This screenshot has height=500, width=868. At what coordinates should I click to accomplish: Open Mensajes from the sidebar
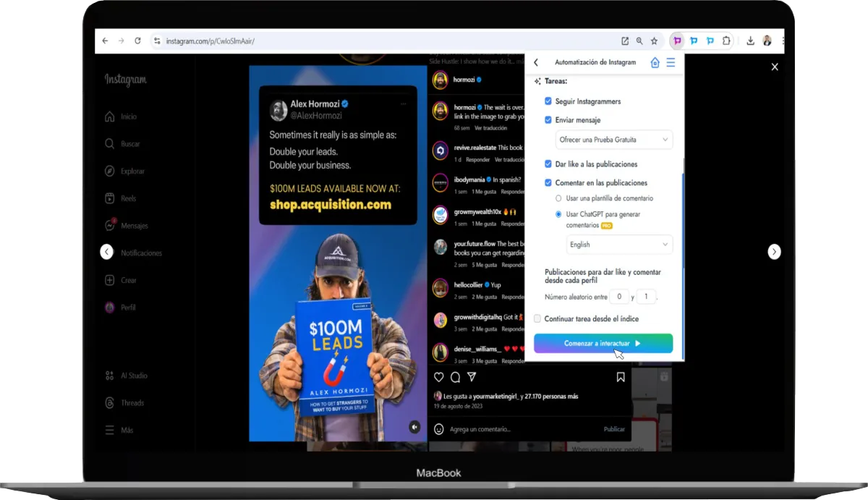pos(126,226)
